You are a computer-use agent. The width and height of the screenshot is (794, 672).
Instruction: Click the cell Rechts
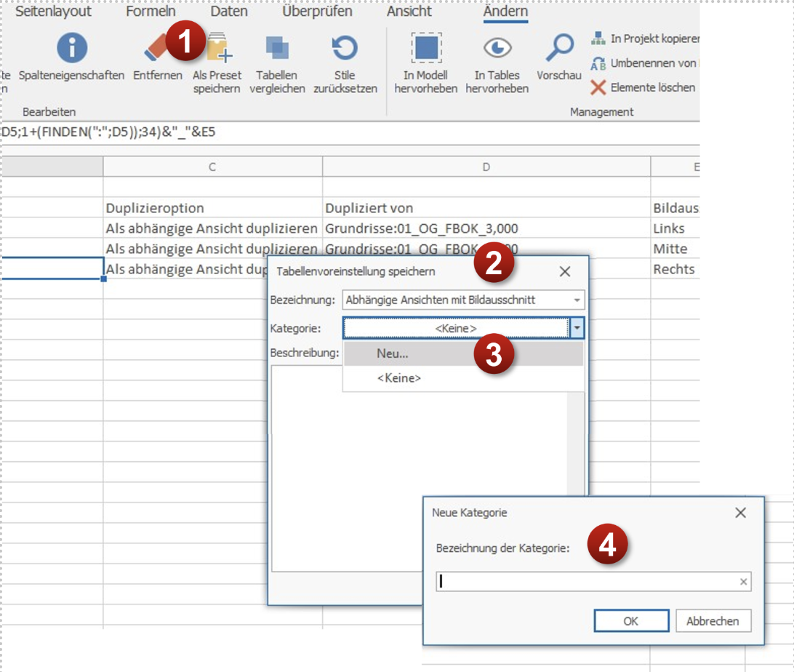coord(675,269)
